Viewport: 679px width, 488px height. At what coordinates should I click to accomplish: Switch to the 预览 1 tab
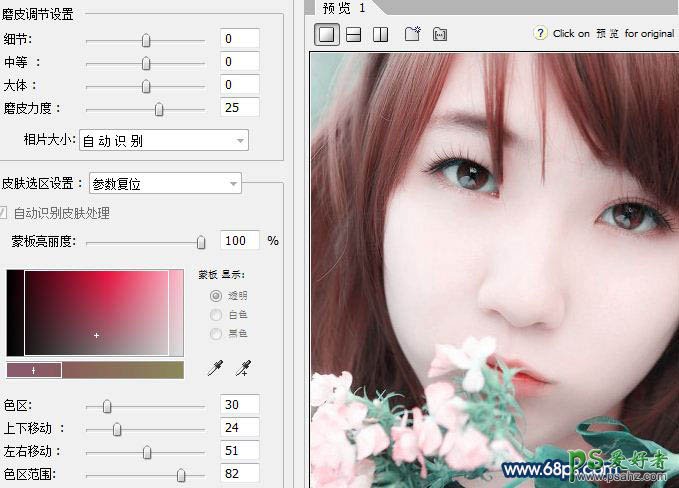pyautogui.click(x=341, y=8)
